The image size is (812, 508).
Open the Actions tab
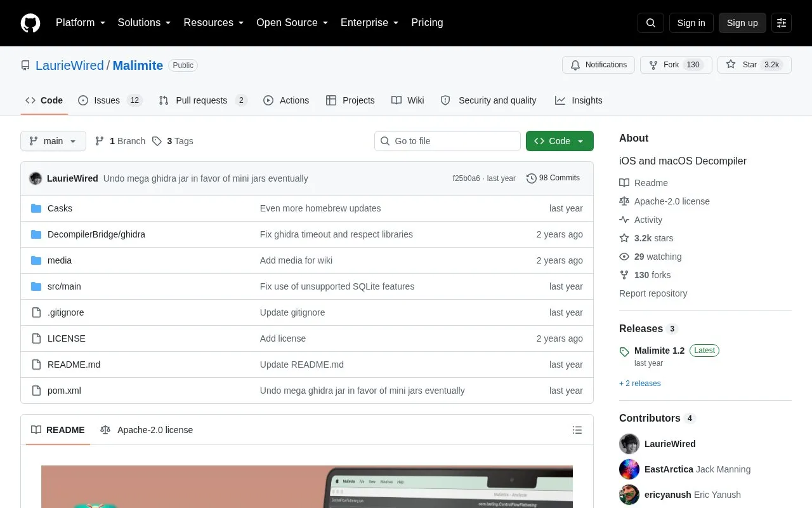tap(286, 100)
